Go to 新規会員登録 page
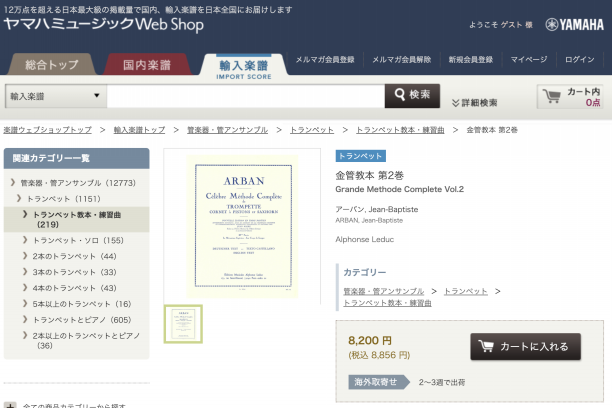The height and width of the screenshot is (408, 612). pyautogui.click(x=471, y=59)
